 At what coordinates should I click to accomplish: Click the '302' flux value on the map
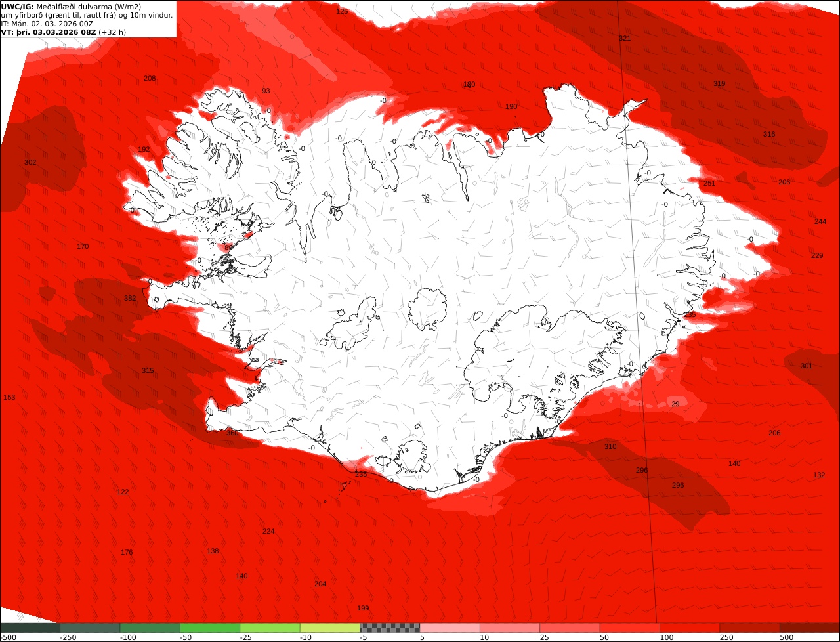pos(30,163)
